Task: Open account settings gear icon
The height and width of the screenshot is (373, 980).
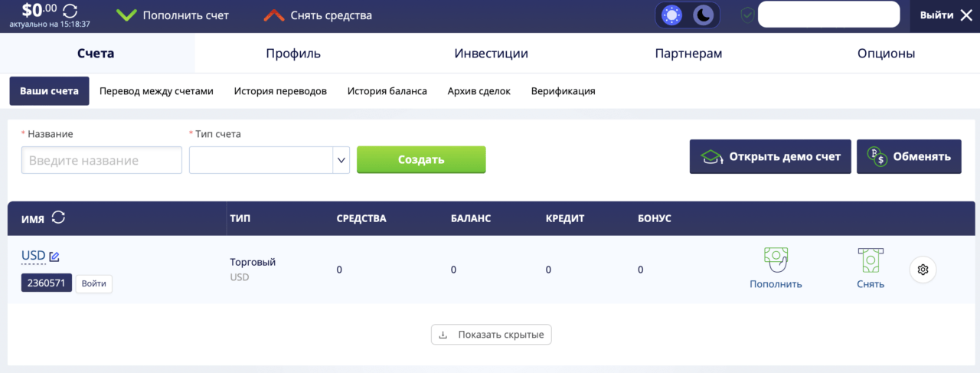Action: click(923, 270)
